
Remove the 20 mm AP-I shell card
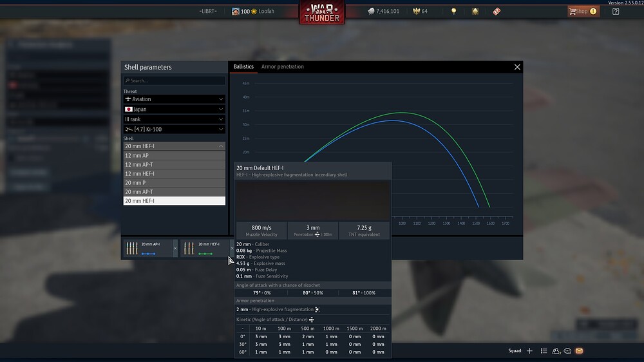coord(175,249)
